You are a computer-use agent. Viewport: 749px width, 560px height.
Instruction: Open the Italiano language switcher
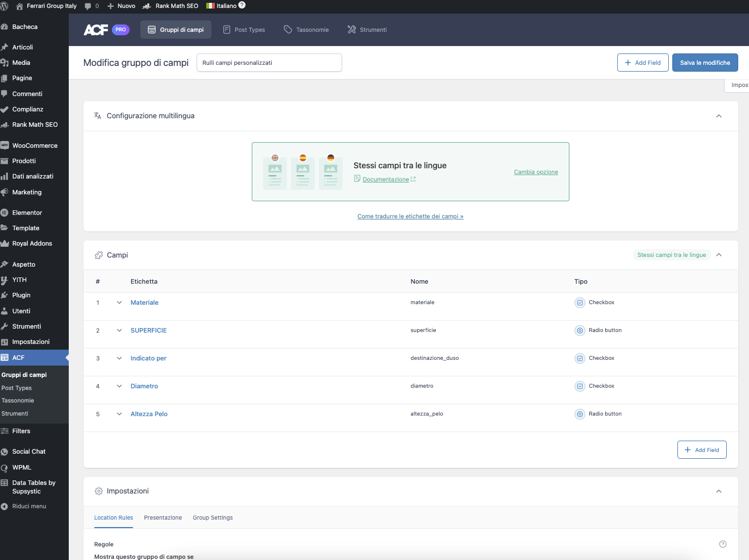pos(222,6)
